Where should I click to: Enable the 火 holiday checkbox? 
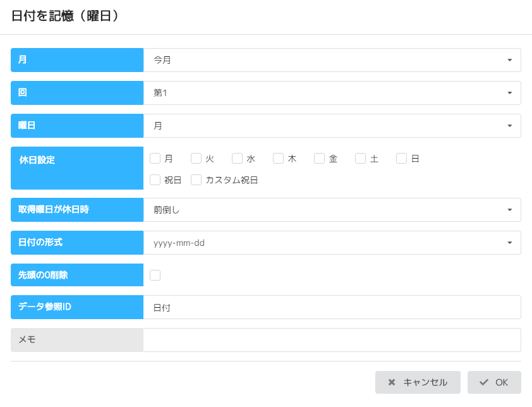coord(196,159)
